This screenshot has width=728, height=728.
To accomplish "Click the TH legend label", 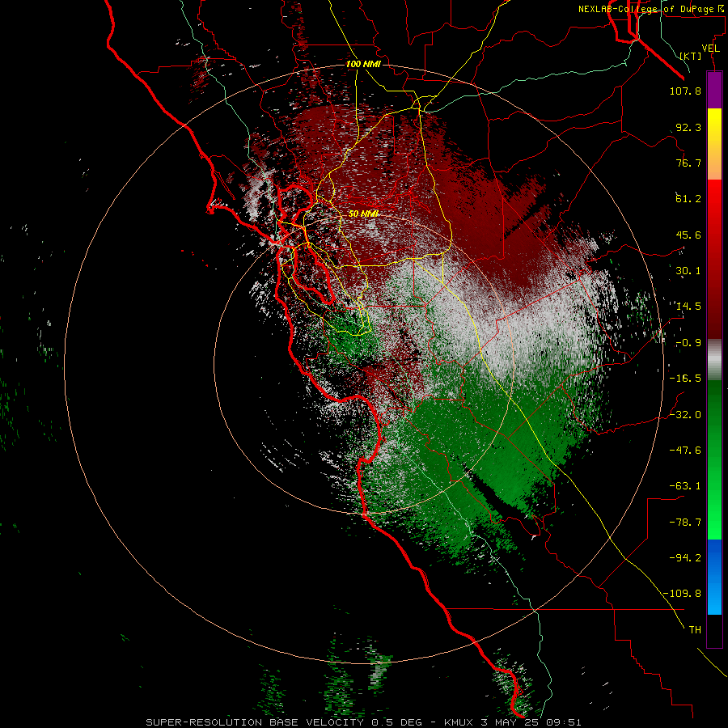I will [x=695, y=630].
